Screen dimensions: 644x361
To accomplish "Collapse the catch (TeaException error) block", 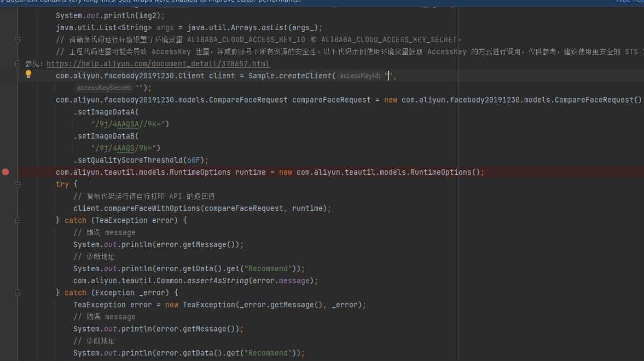I will coord(18,220).
